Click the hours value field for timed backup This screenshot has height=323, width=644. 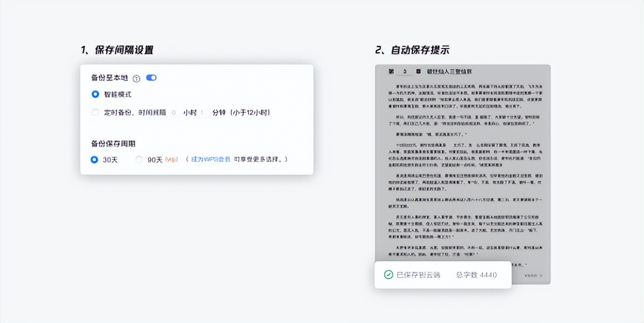173,111
